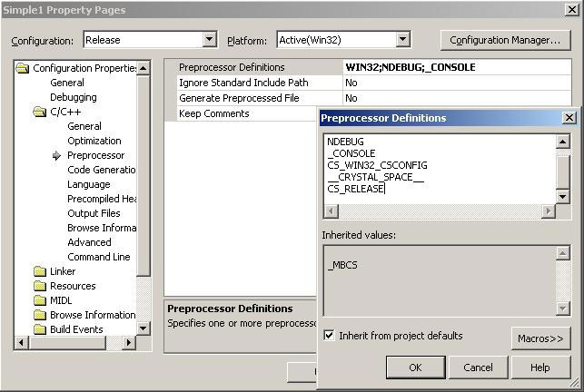Viewport: 584px width, 392px height.
Task: Open the Platform dropdown
Action: 403,40
